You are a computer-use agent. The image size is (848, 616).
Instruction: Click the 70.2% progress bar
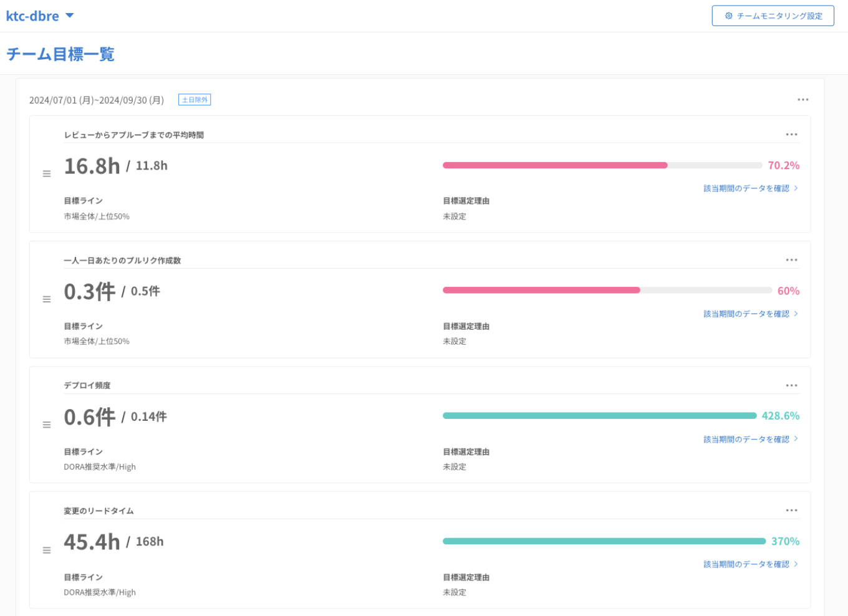[x=602, y=165]
